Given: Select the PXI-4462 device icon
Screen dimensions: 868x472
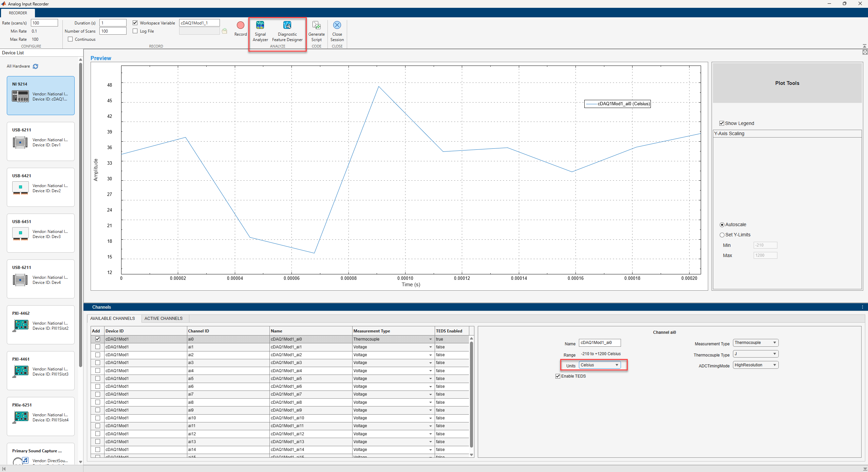Looking at the screenshot, I should click(21, 325).
